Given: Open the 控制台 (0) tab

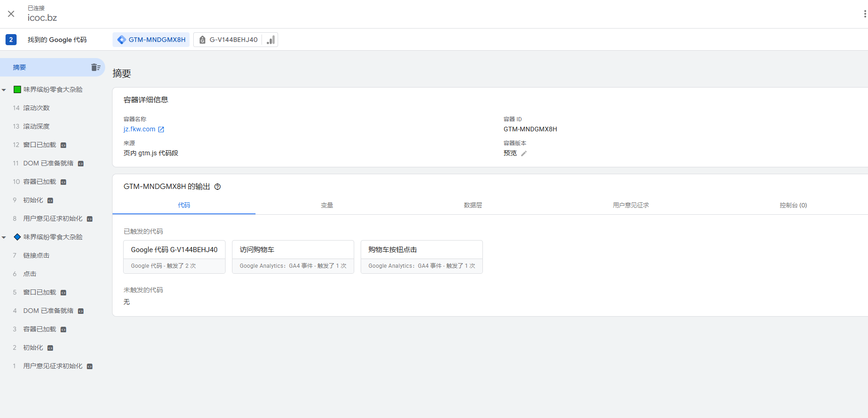Looking at the screenshot, I should pos(793,205).
